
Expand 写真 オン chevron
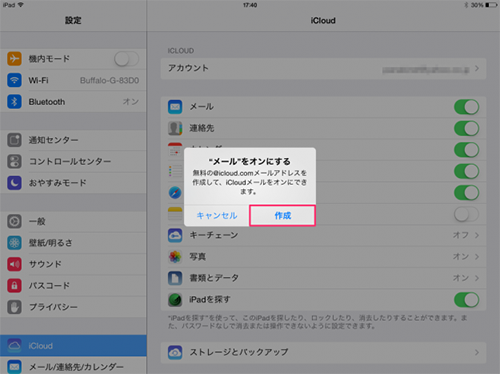pyautogui.click(x=477, y=257)
